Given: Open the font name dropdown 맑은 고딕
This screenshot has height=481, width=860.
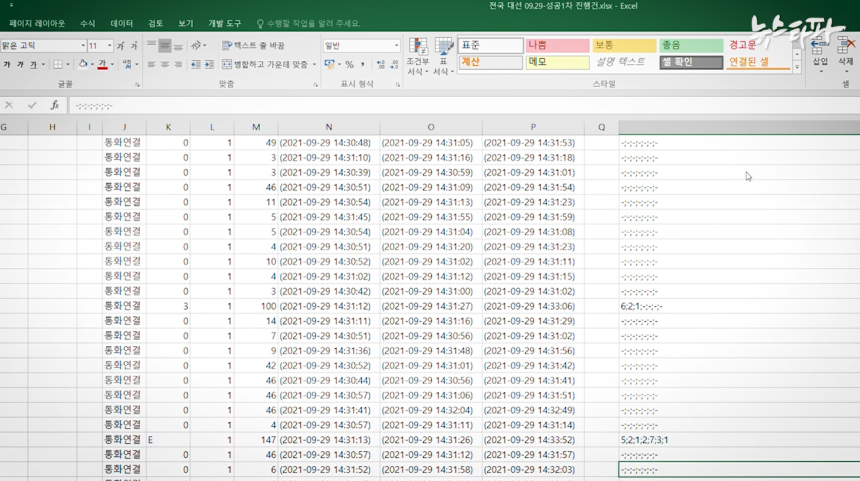Looking at the screenshot, I should [x=83, y=46].
